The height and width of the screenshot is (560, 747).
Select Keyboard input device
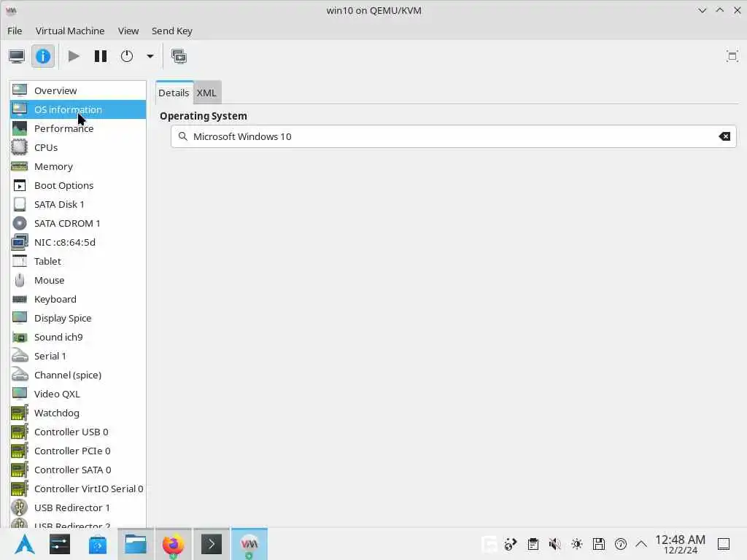(x=78, y=299)
